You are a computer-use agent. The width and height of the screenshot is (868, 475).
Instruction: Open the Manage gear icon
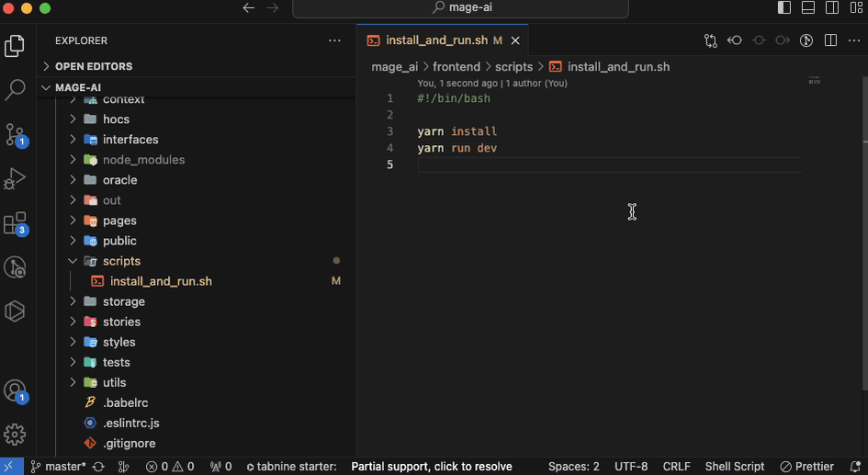(x=15, y=435)
